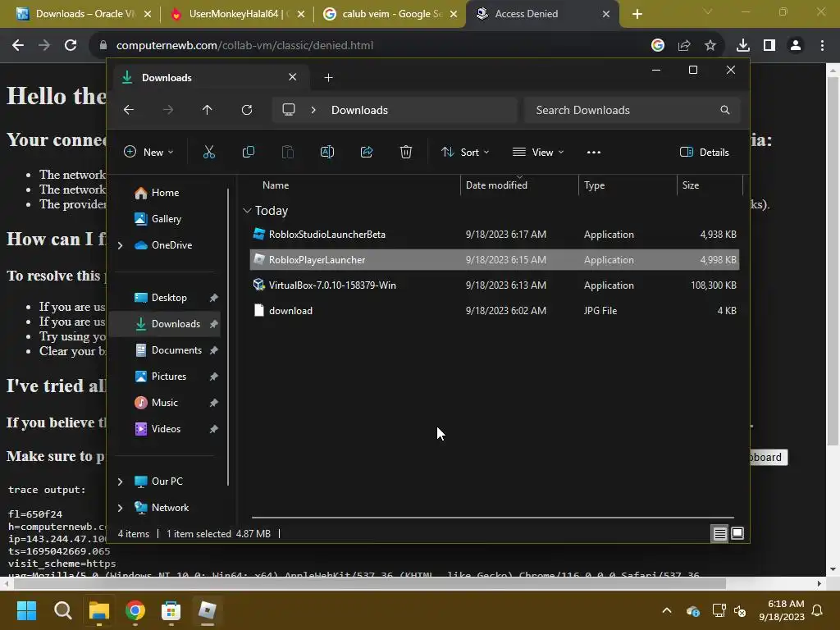Open Chrome three-dot menu
The image size is (840, 630).
822,46
